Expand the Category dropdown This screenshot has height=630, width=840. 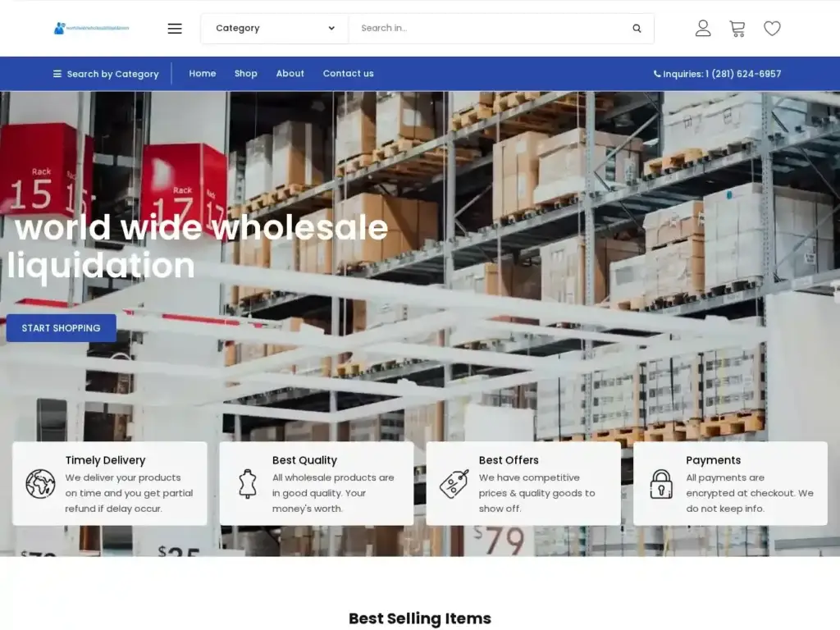coord(273,27)
